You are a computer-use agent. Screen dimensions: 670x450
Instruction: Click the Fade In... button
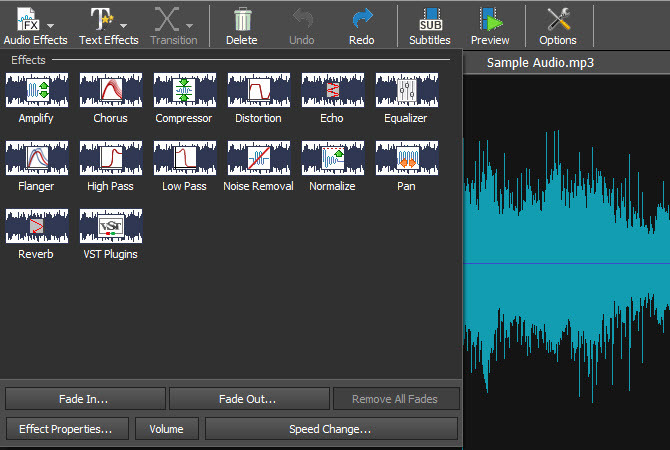click(x=85, y=399)
